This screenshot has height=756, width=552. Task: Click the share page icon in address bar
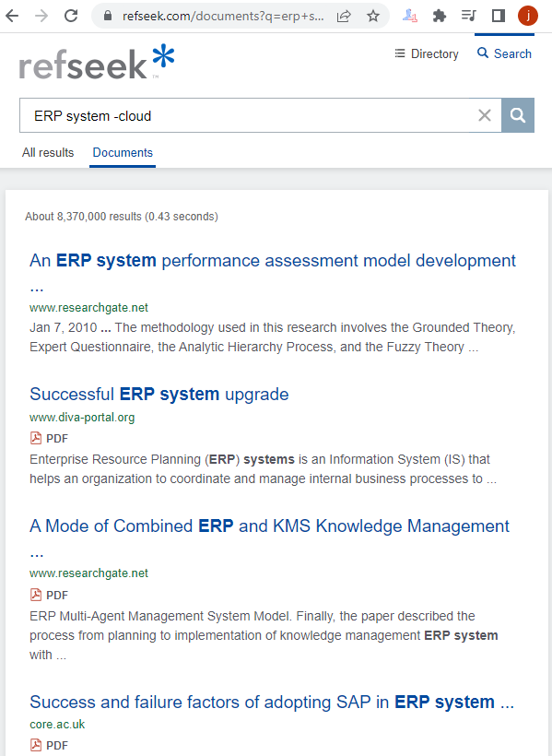pyautogui.click(x=343, y=17)
